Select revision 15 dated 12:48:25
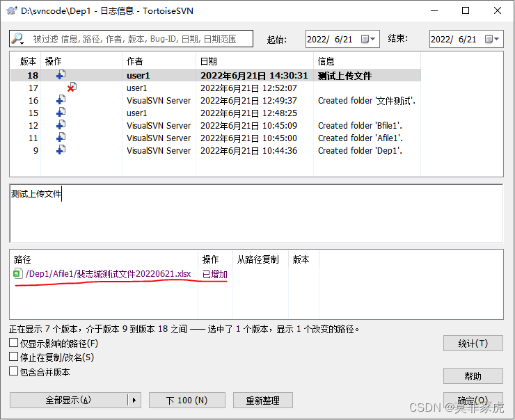 pyautogui.click(x=216, y=113)
